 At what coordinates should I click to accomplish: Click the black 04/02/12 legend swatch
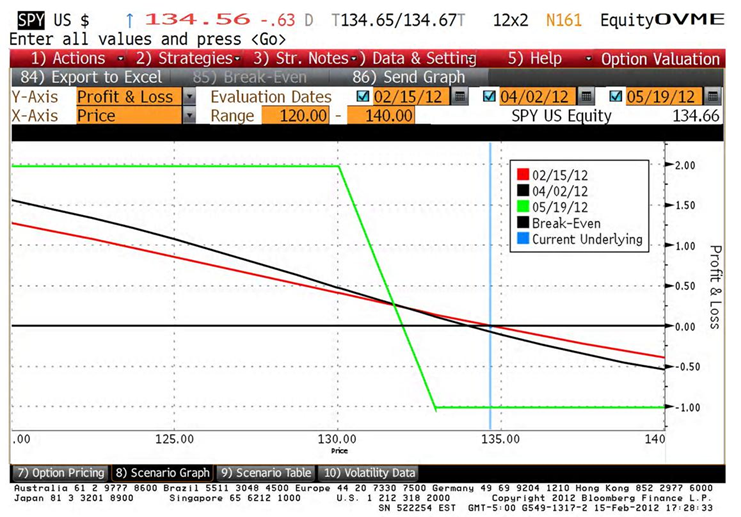[523, 190]
